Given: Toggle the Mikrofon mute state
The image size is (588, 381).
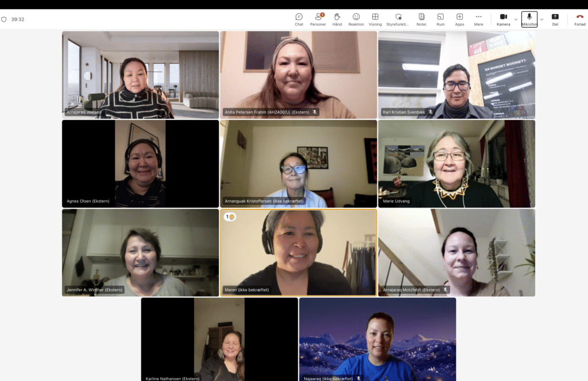Looking at the screenshot, I should (529, 19).
